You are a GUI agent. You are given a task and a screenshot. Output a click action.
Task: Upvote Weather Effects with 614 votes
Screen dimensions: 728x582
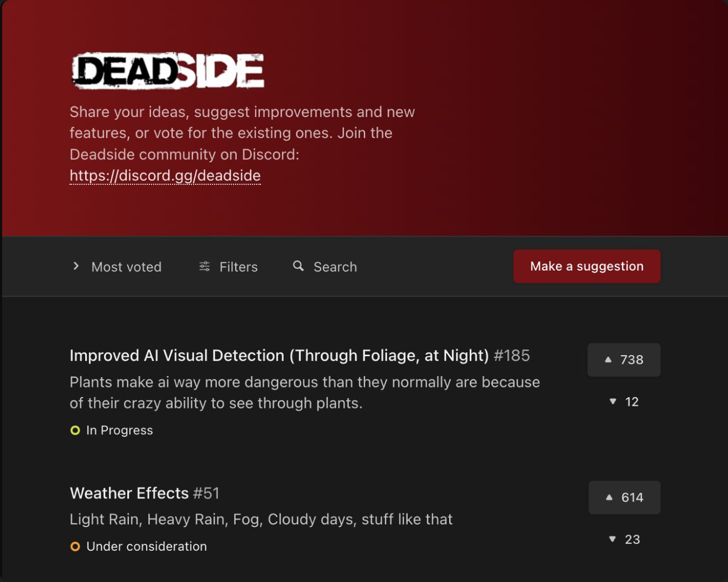tap(624, 497)
